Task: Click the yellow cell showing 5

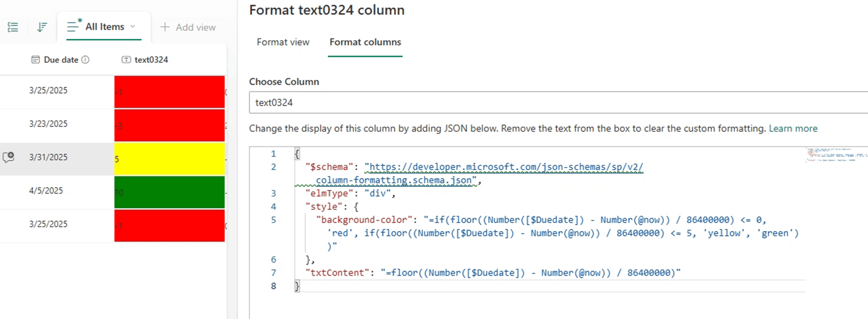Action: tap(170, 159)
